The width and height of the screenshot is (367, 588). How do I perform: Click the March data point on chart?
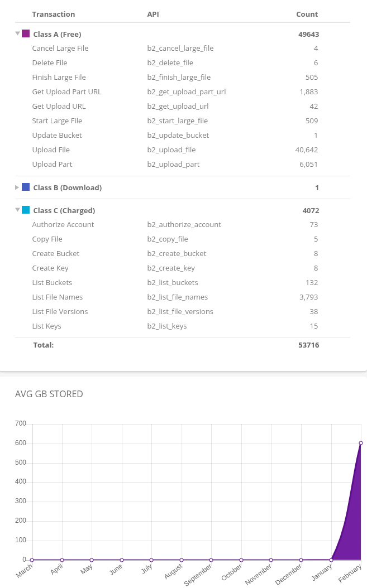coord(32,560)
